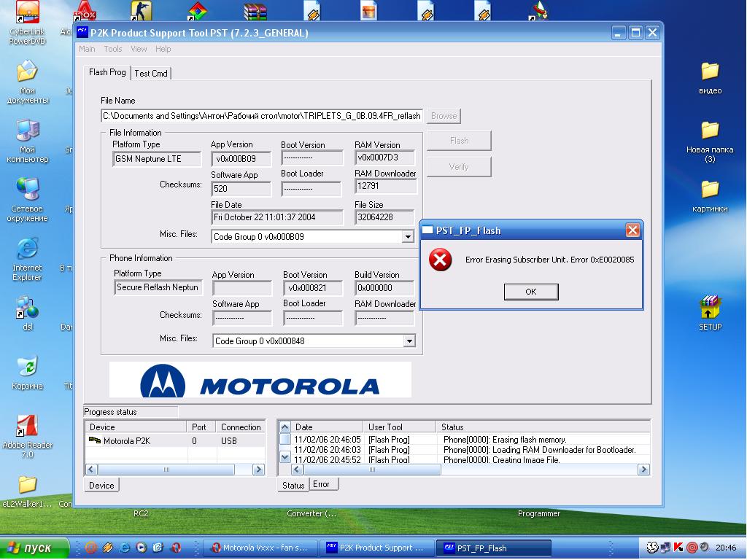Click the Counter-Strike desktop shortcut icon
Image resolution: width=747 pixels, height=560 pixels.
[141, 10]
